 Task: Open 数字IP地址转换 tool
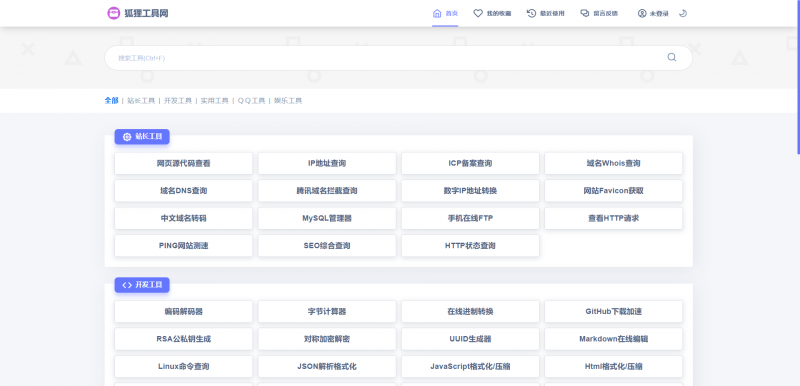click(470, 191)
